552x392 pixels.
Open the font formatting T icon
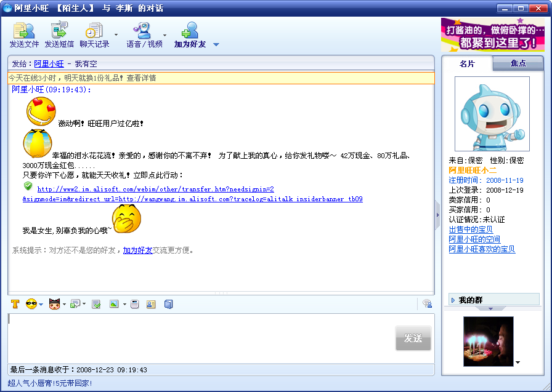(15, 304)
